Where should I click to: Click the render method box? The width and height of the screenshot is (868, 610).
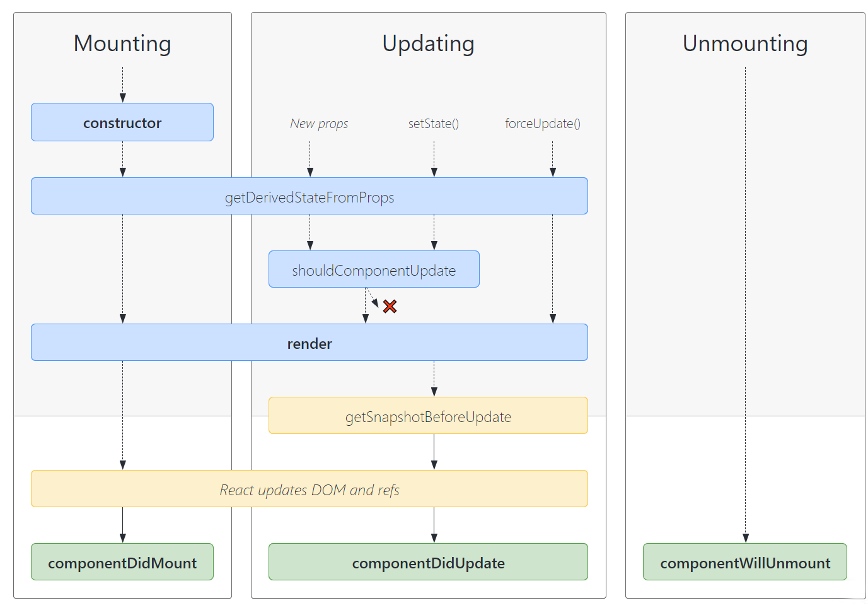coord(310,343)
